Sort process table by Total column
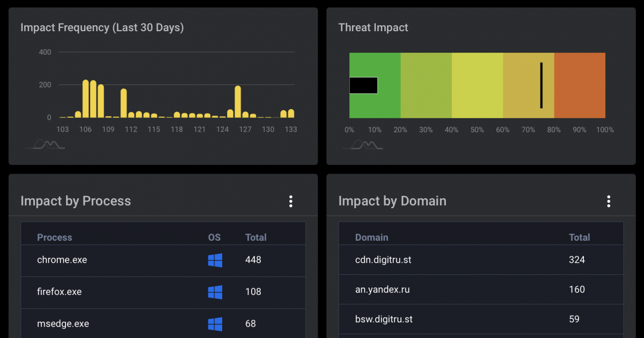The height and width of the screenshot is (338, 644). pyautogui.click(x=255, y=238)
